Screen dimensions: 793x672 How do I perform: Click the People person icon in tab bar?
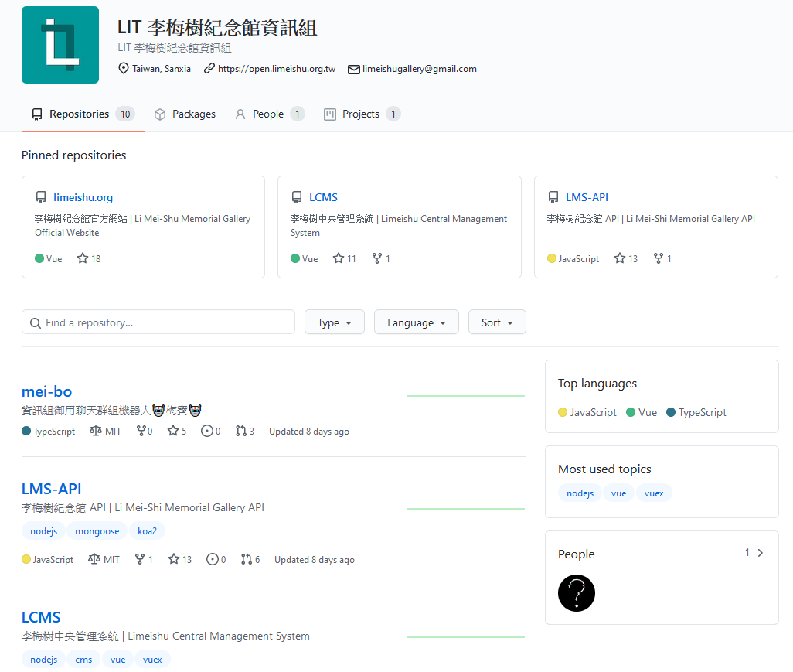[x=240, y=114]
